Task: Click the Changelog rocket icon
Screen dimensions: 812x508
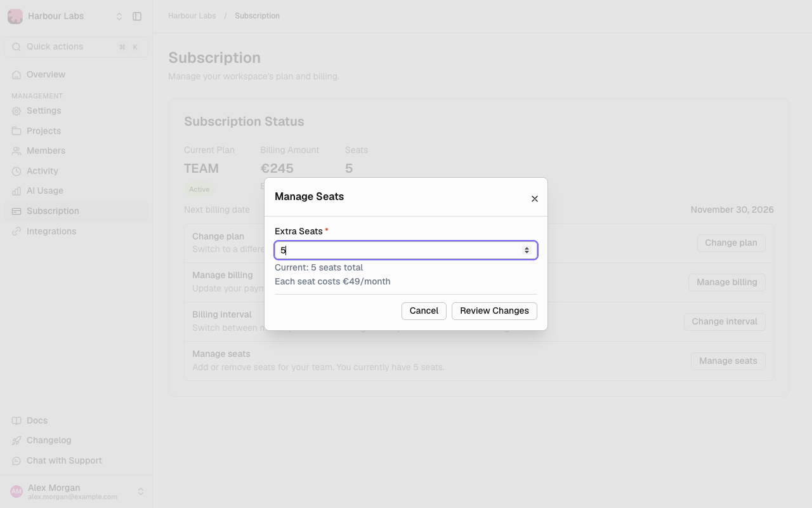Action: click(16, 441)
